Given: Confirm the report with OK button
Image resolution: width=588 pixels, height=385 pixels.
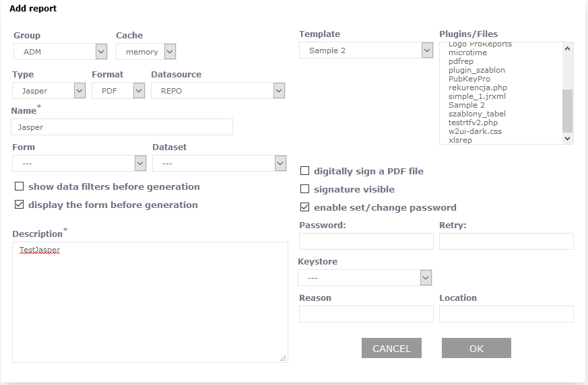Looking at the screenshot, I should click(x=476, y=348).
